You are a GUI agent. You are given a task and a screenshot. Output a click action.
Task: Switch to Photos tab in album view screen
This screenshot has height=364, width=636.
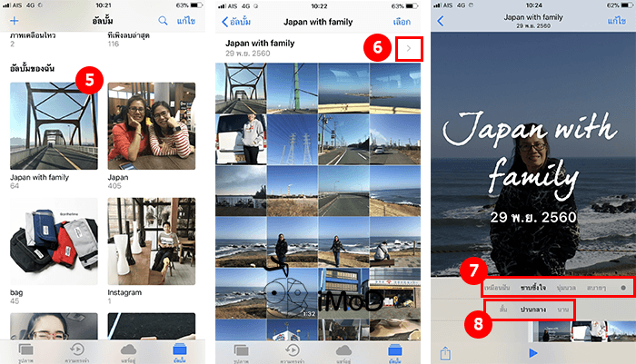(241, 352)
